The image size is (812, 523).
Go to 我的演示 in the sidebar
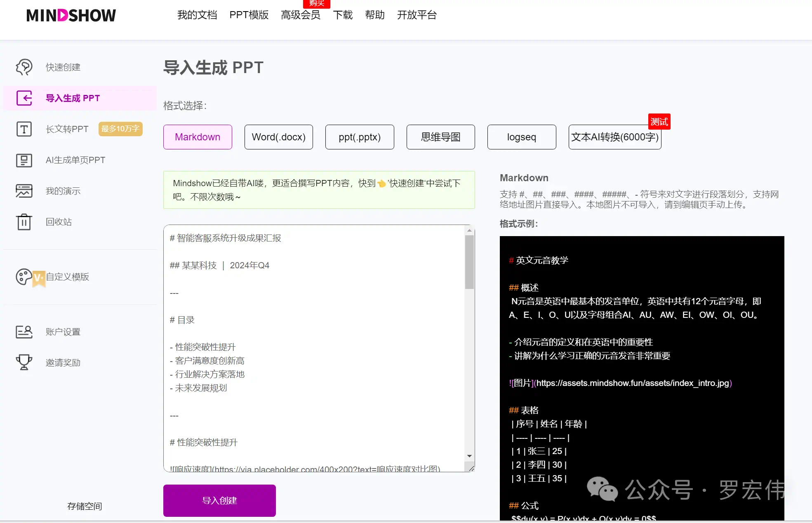click(63, 191)
